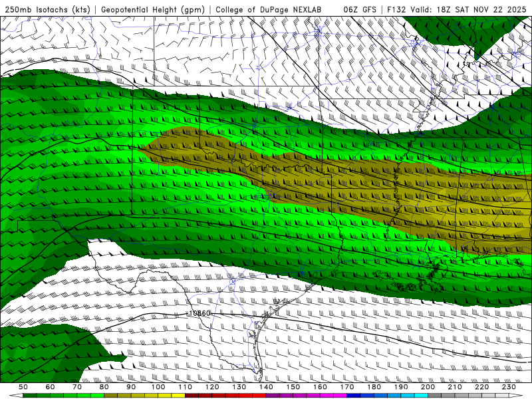Screen dimensions: 532x399
Task: Click the '100' value on the color scale
Action: point(158,387)
